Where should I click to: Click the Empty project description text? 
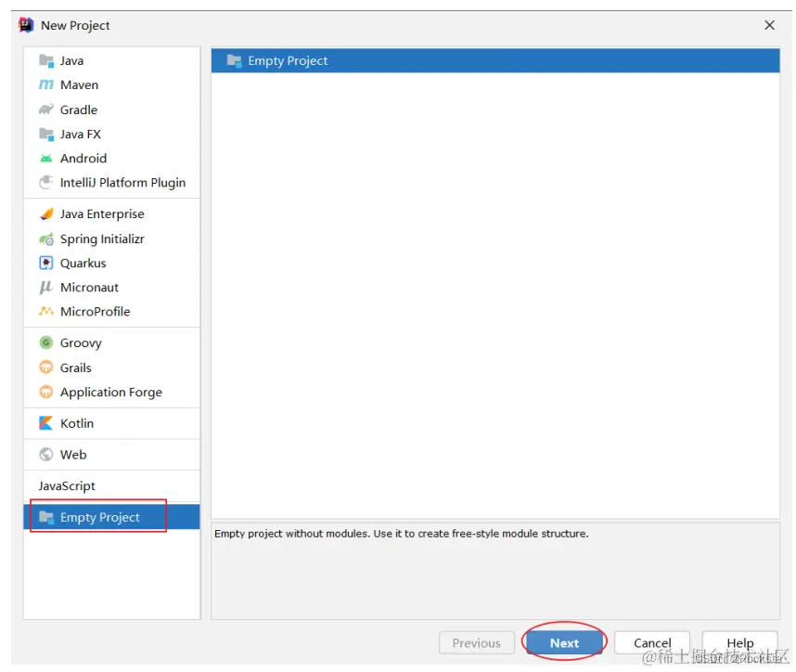pos(401,534)
